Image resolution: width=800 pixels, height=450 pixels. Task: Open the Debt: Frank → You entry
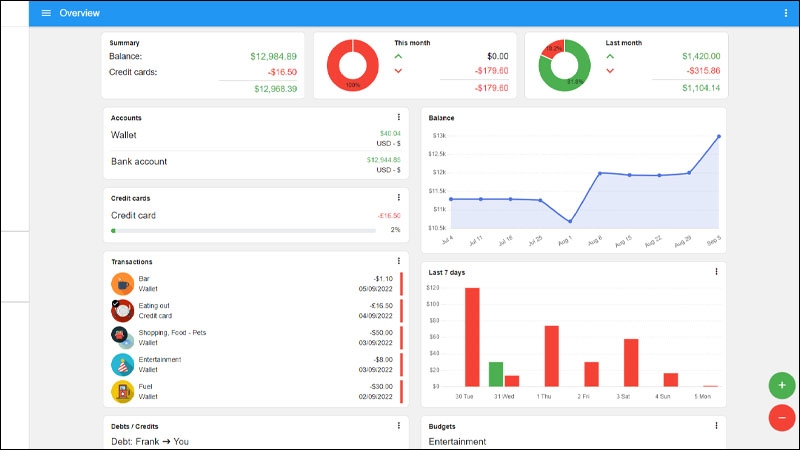[149, 441]
